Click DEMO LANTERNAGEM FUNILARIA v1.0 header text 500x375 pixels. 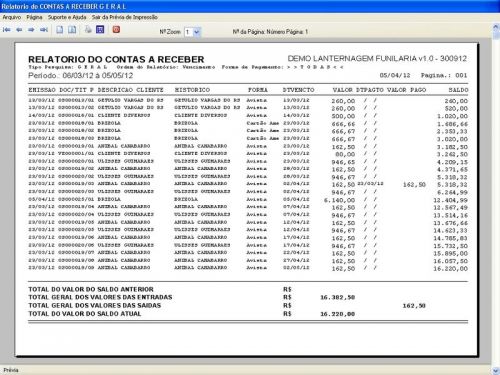[377, 59]
